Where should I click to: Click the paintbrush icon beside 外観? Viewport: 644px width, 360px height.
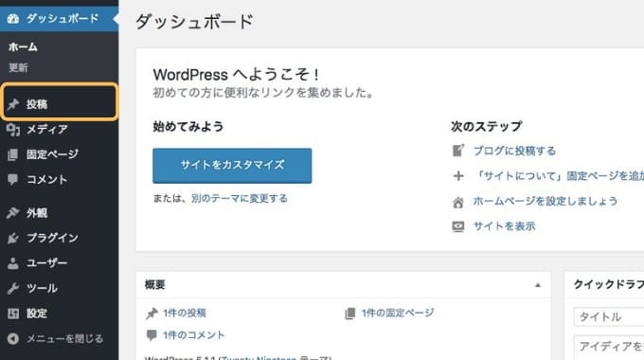click(12, 213)
